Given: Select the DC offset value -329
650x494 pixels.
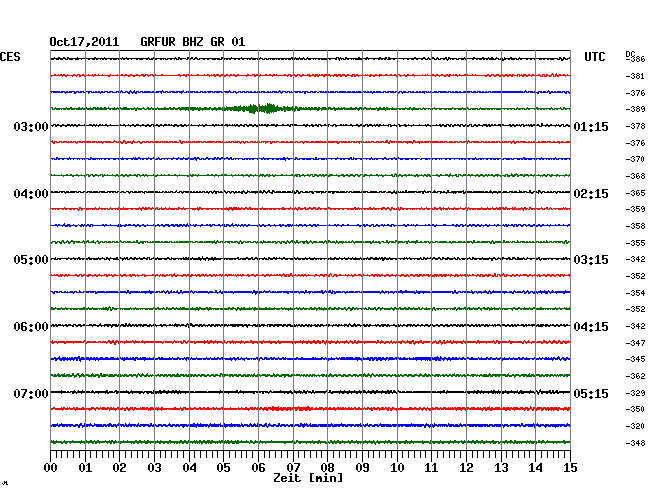Looking at the screenshot, I should click(x=635, y=393).
